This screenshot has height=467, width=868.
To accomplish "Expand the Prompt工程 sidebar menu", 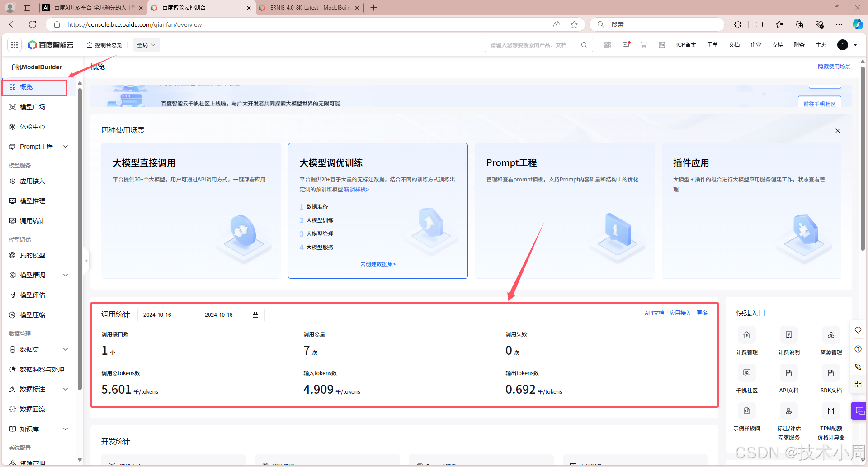I will pyautogui.click(x=66, y=147).
